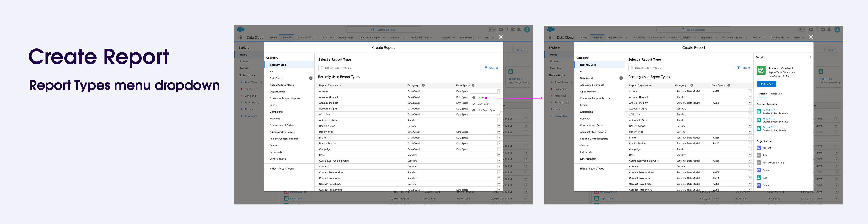Expand Segments nav dropdown in right mockup
868x224 pixels.
click(x=715, y=37)
